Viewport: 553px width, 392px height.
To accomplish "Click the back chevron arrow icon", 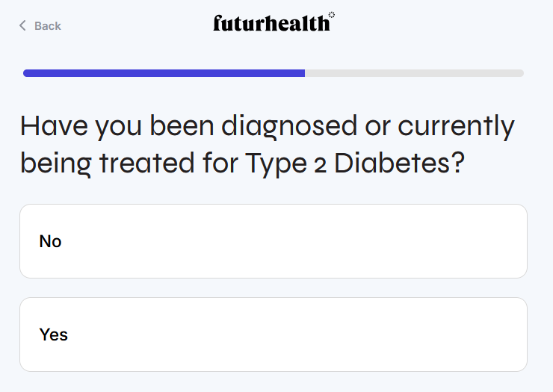I will [x=22, y=26].
